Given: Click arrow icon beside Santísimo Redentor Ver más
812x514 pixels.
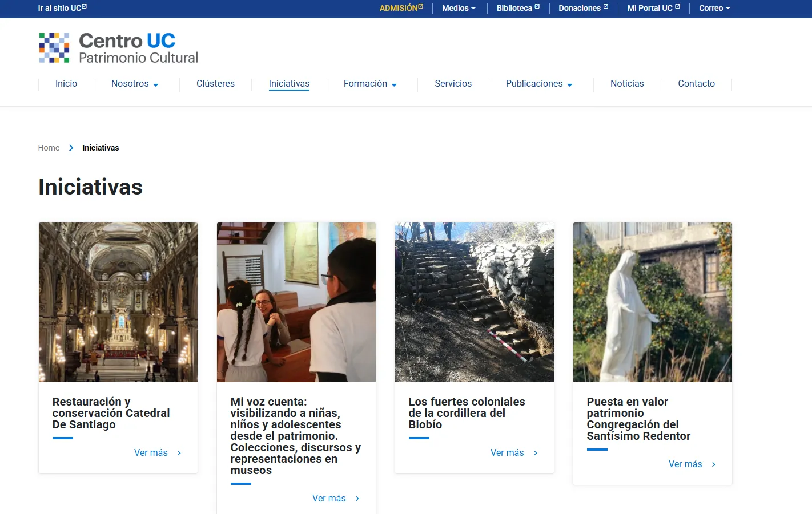Looking at the screenshot, I should tap(714, 464).
